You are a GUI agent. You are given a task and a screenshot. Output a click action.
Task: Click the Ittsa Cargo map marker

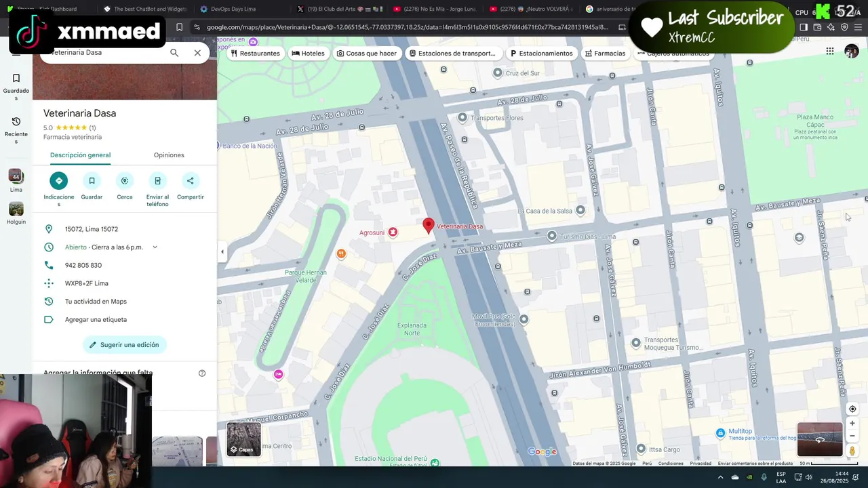(641, 449)
